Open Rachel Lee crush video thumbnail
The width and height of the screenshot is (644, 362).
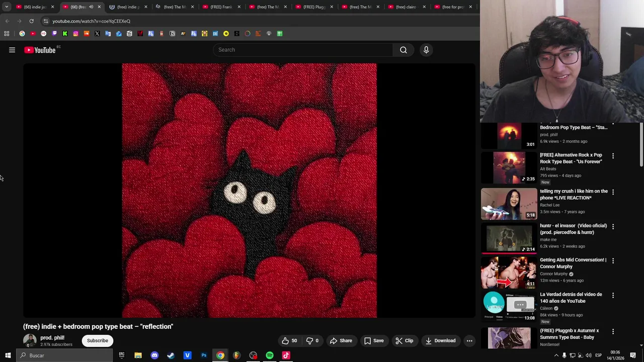point(509,204)
